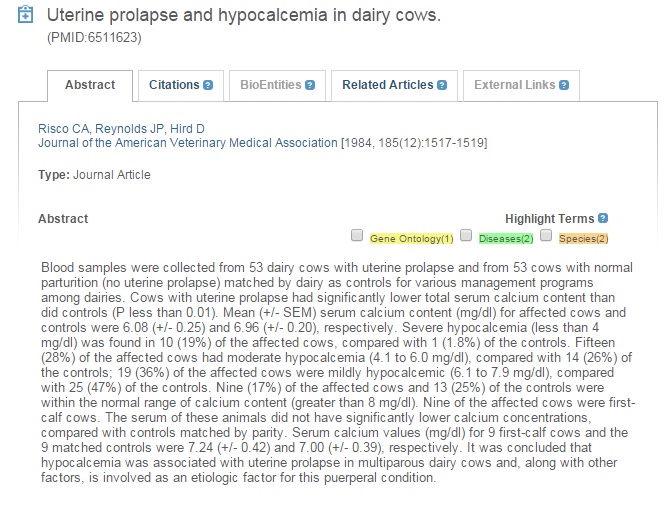Screen dimensions: 669x517
Task: Click the help icon on the BioEntities tab
Action: 310,85
